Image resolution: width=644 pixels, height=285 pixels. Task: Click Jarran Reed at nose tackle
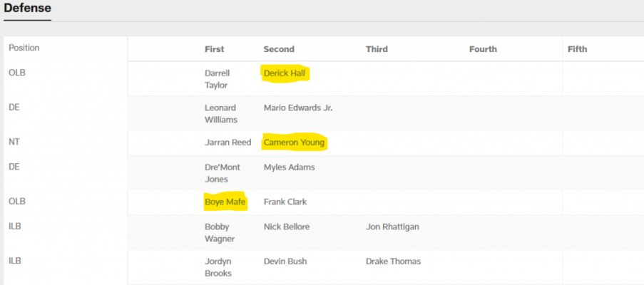(x=228, y=142)
